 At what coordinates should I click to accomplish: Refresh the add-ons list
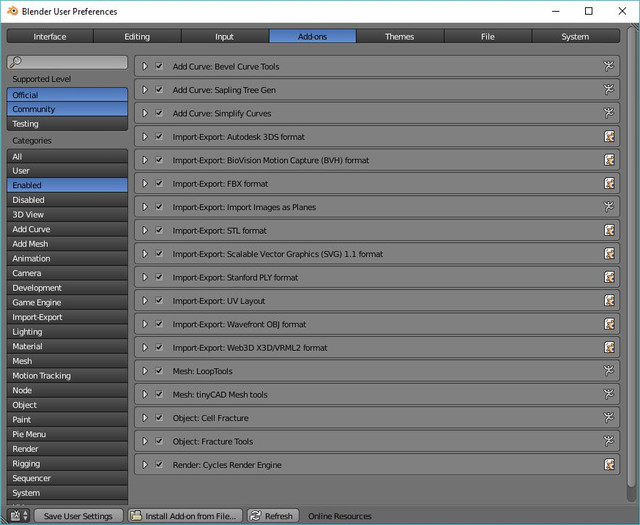coord(273,516)
